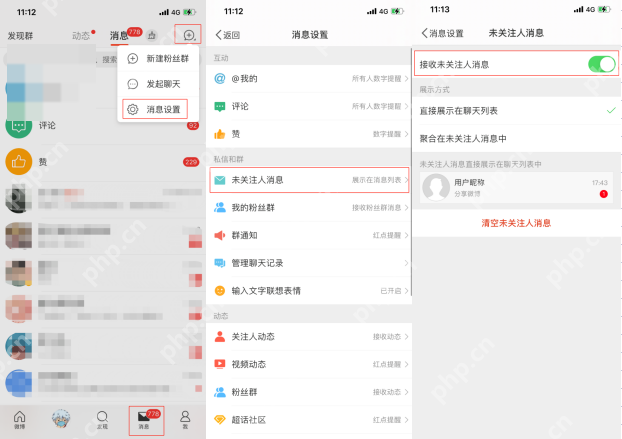
Task: Go back with 返回 button
Action: (x=228, y=35)
